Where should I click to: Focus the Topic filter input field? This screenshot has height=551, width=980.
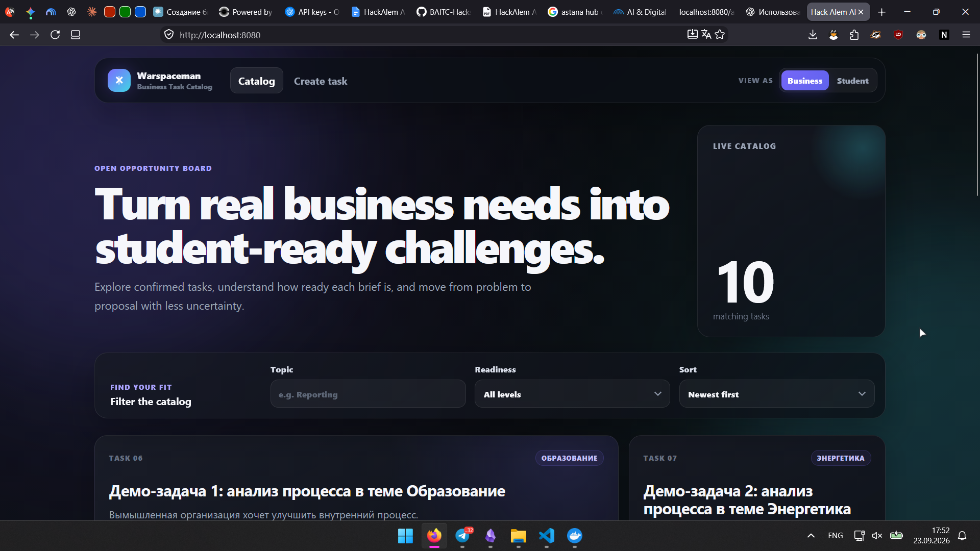pyautogui.click(x=368, y=394)
